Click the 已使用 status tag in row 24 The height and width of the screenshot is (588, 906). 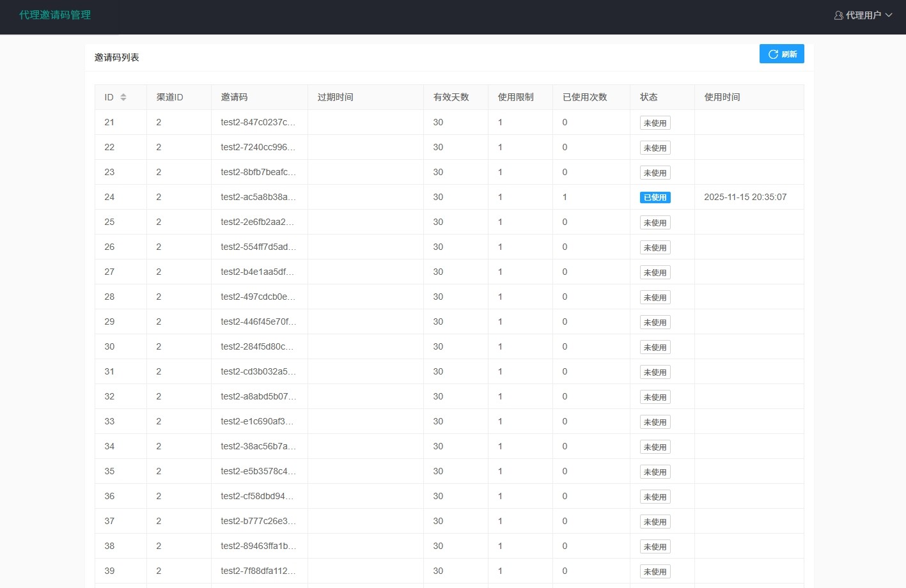(655, 197)
